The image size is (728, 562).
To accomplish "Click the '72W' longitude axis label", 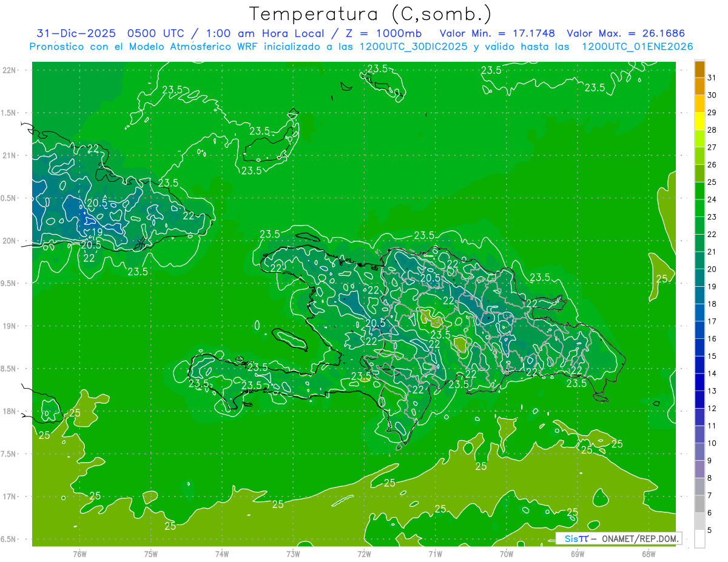I will [364, 554].
